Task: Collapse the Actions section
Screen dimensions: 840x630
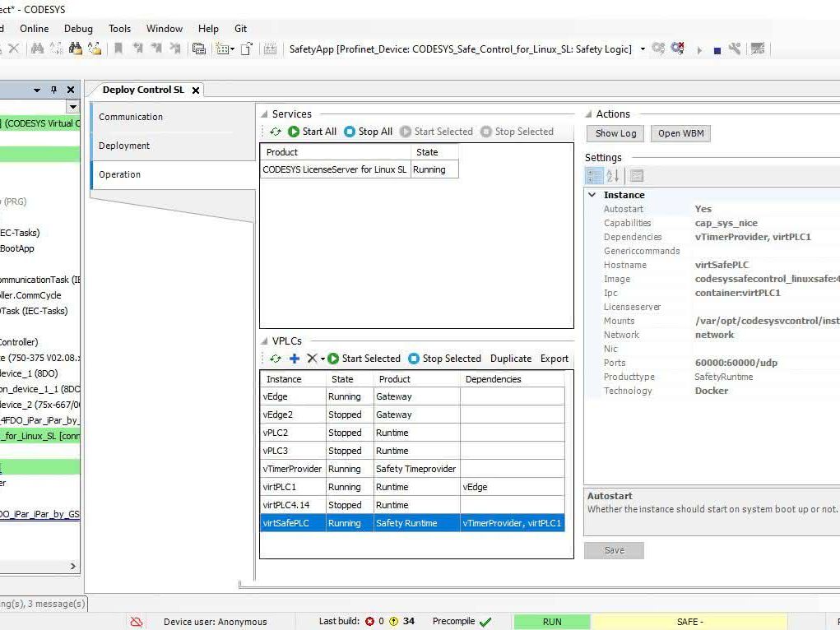Action: [x=588, y=114]
